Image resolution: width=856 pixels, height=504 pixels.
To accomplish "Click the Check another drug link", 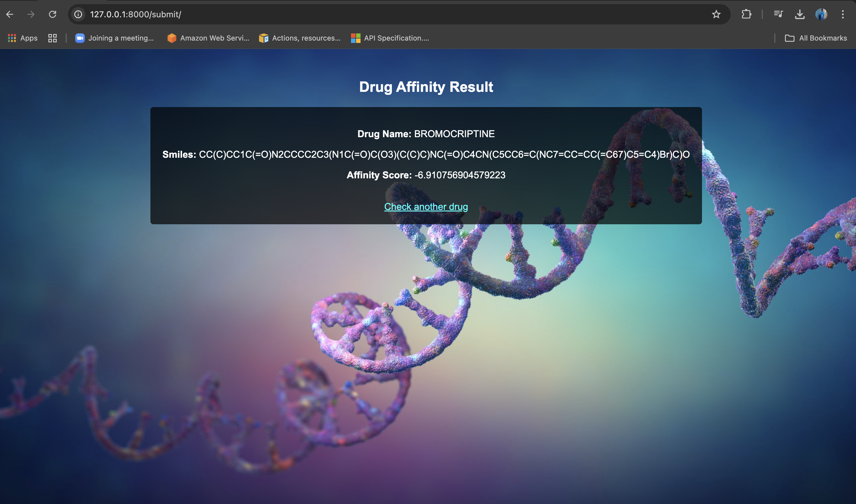I will [x=426, y=206].
